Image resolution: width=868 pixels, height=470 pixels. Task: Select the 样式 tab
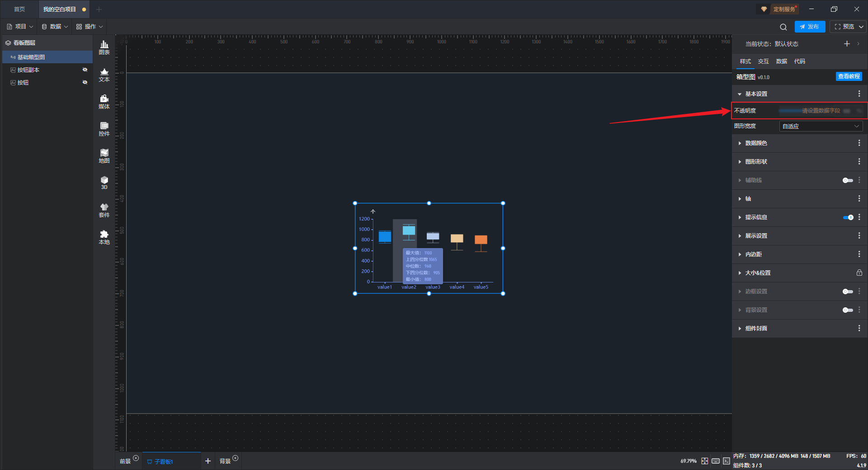[x=745, y=61]
